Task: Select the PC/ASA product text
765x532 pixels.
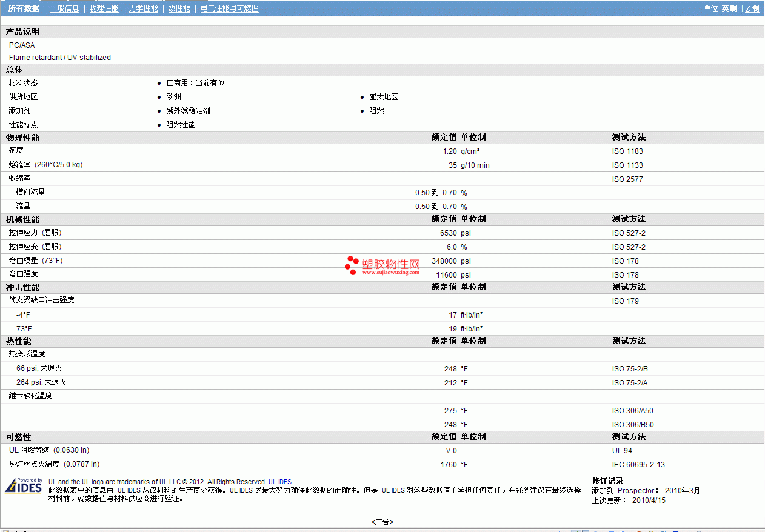Action: [22, 45]
